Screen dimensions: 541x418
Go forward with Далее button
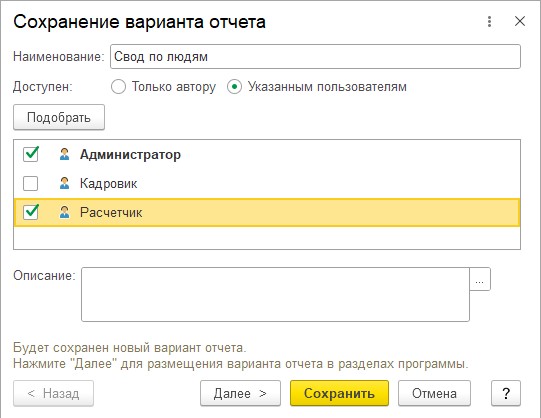click(240, 393)
